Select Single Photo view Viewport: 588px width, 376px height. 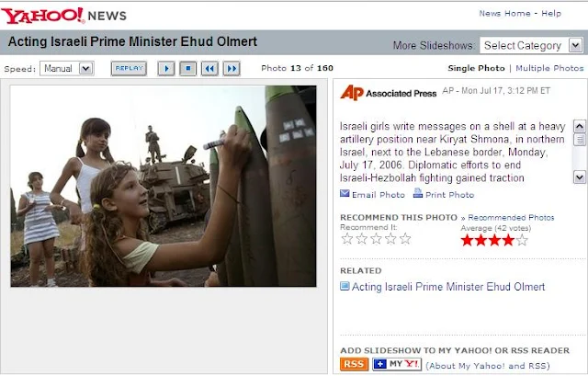[476, 68]
